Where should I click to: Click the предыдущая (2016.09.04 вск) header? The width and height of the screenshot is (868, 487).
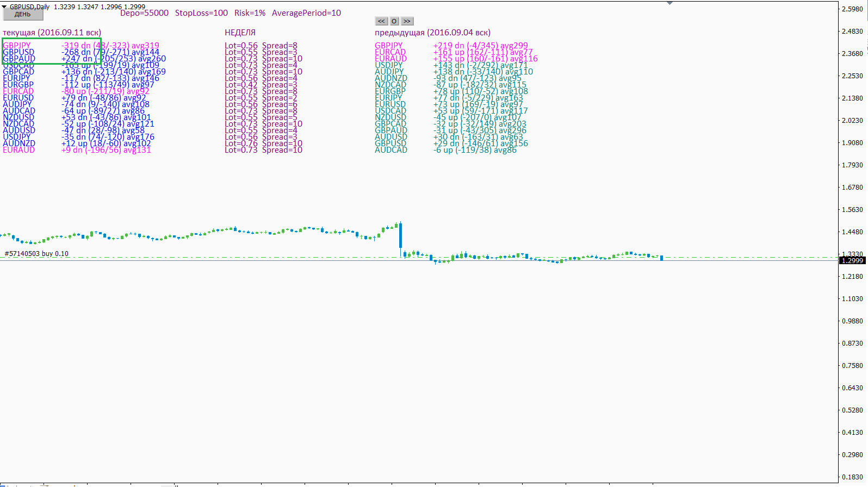[x=432, y=33]
